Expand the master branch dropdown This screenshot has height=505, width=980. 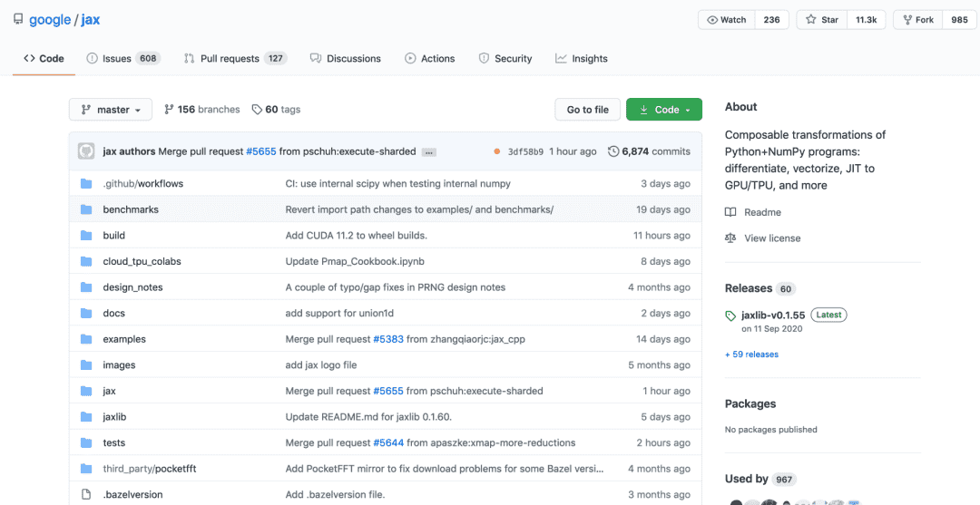[x=111, y=110]
